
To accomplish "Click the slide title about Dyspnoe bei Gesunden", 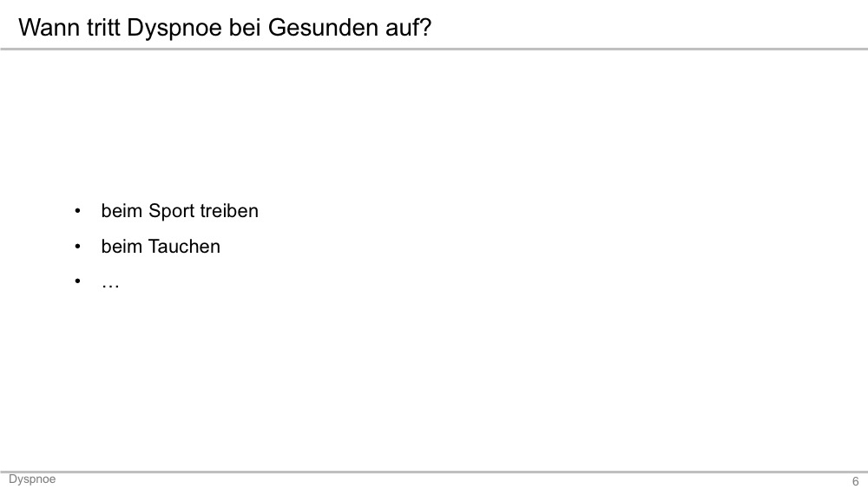I will 225,28.
